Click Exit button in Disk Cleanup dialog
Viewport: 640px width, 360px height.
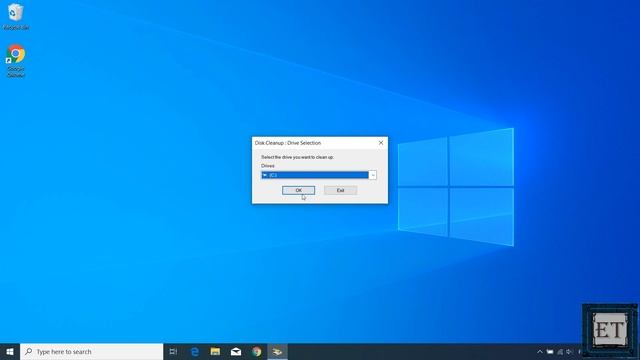[x=340, y=190]
